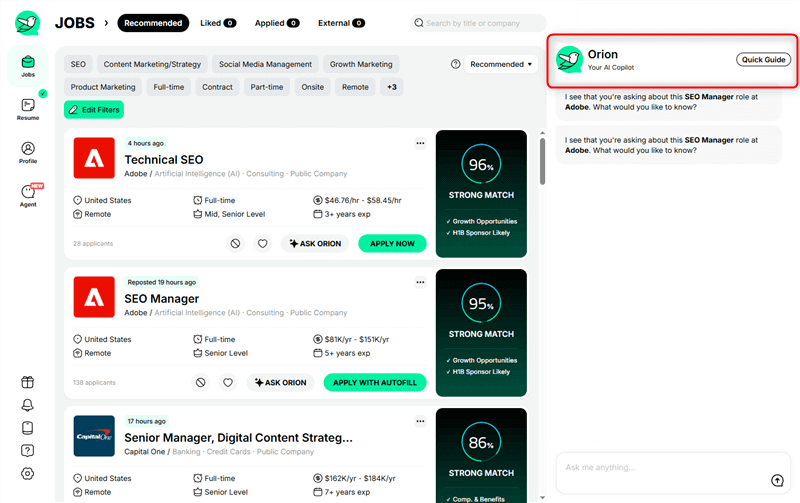
Task: Open the Resume sidebar section
Action: [x=28, y=109]
